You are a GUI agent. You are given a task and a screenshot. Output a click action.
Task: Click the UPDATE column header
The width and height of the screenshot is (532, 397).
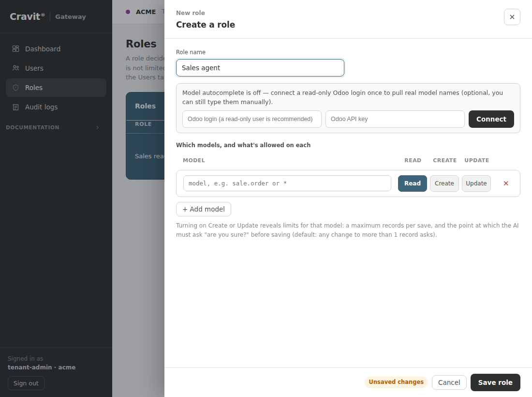476,160
